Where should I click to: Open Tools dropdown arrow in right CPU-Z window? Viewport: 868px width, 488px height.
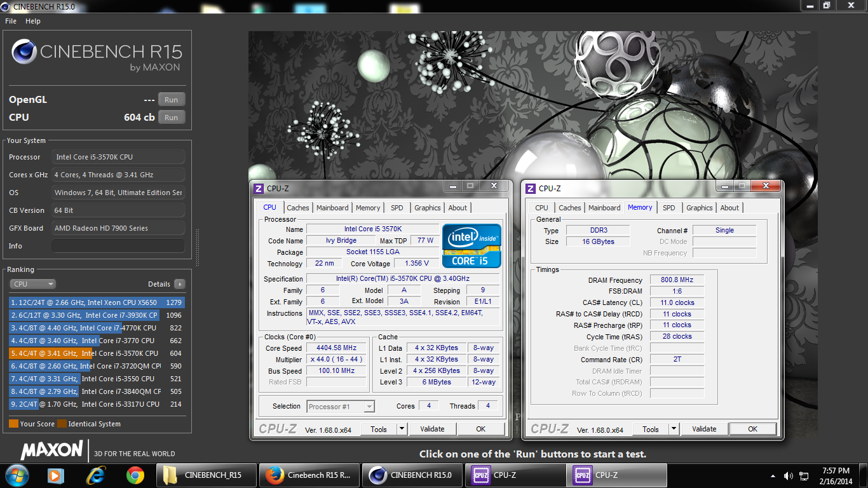(x=674, y=429)
